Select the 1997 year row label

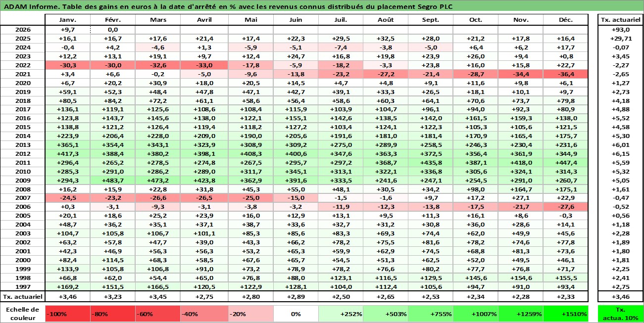pos(23,286)
